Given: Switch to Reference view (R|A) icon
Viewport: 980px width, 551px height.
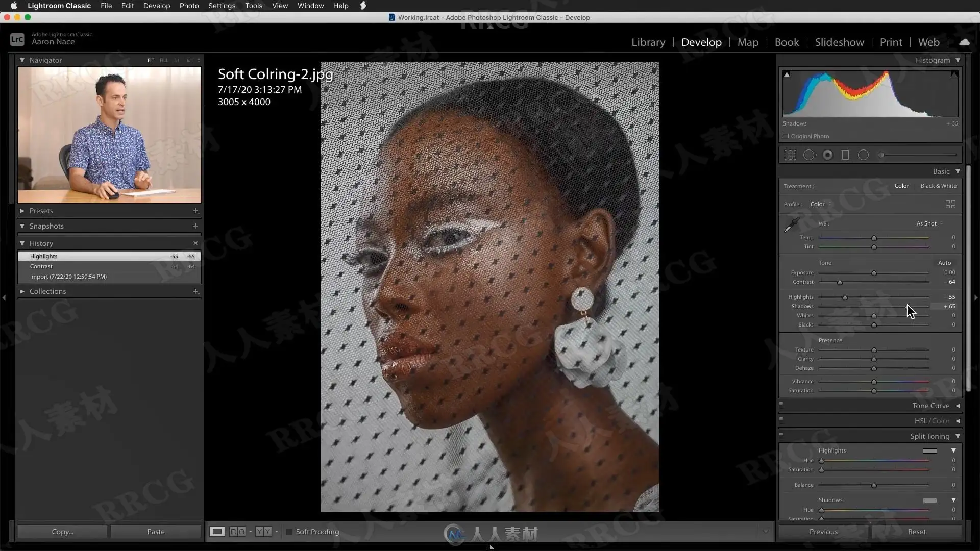Looking at the screenshot, I should click(237, 532).
